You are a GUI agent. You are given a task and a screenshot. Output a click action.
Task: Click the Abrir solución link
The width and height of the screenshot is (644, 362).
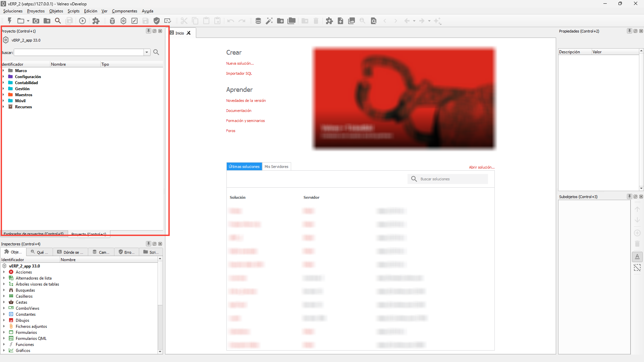point(482,167)
